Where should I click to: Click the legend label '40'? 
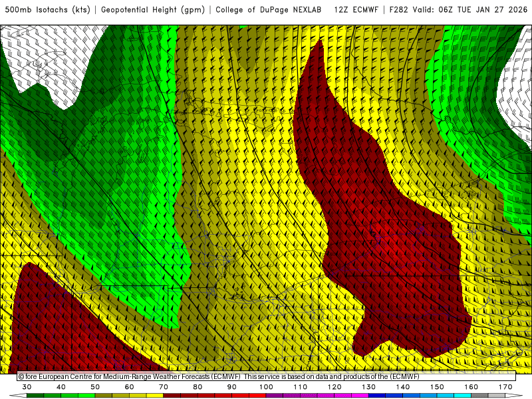coord(61,387)
